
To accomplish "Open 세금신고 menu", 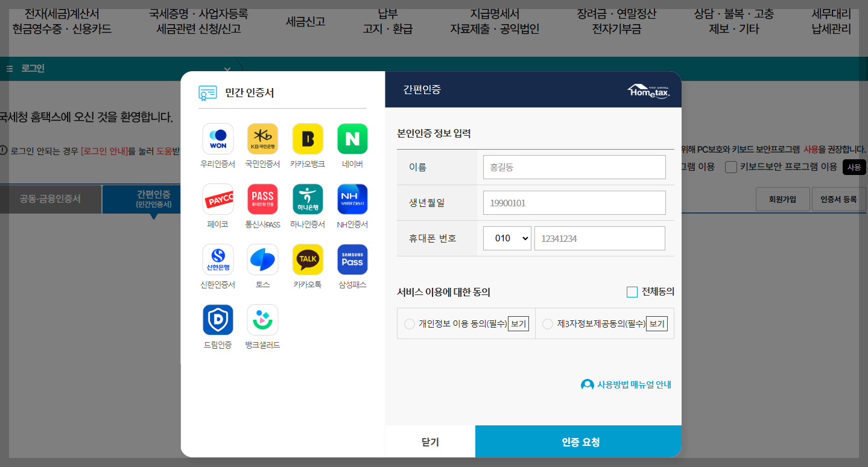I will pos(305,22).
